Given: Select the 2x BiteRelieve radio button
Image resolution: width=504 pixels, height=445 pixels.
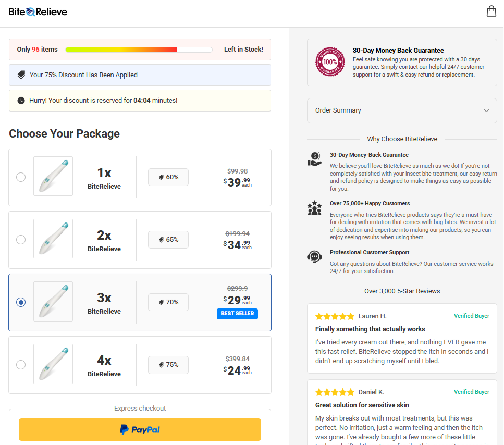Looking at the screenshot, I should (21, 240).
